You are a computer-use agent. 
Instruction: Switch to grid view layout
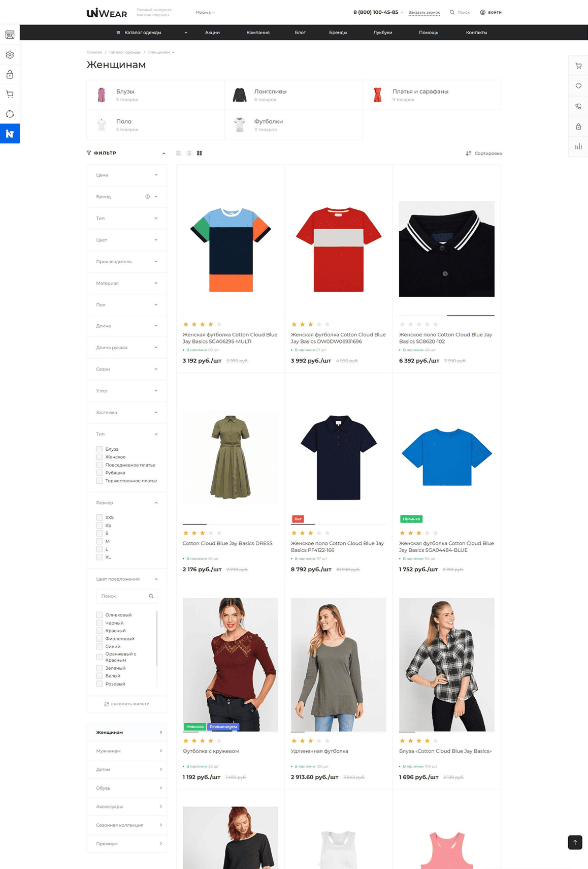pos(200,153)
